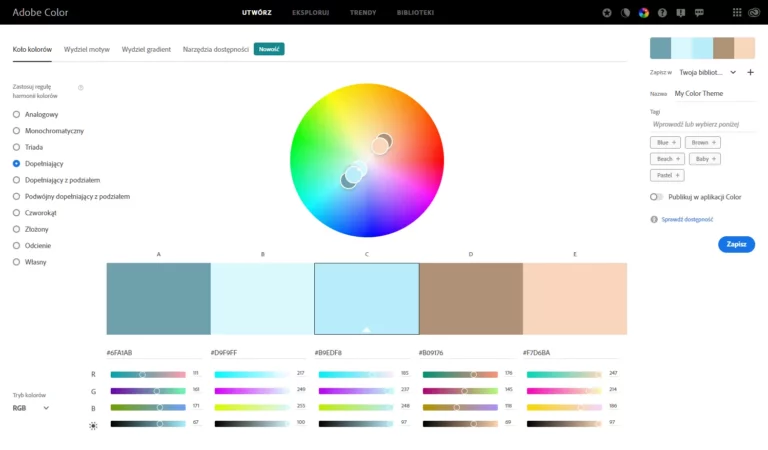
Task: Click the blue Zapisz button
Action: coord(736,244)
